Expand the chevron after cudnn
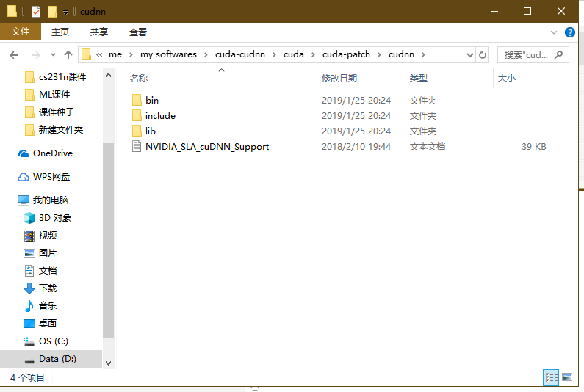 (x=423, y=55)
